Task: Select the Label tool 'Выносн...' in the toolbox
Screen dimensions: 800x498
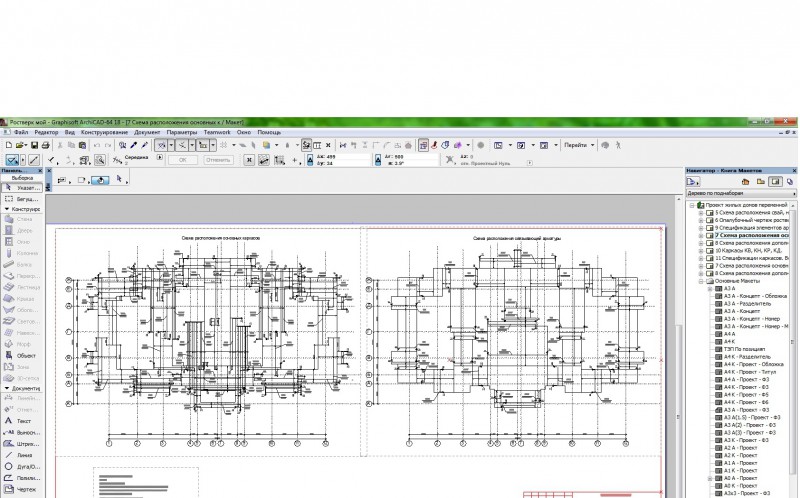Action: point(21,433)
